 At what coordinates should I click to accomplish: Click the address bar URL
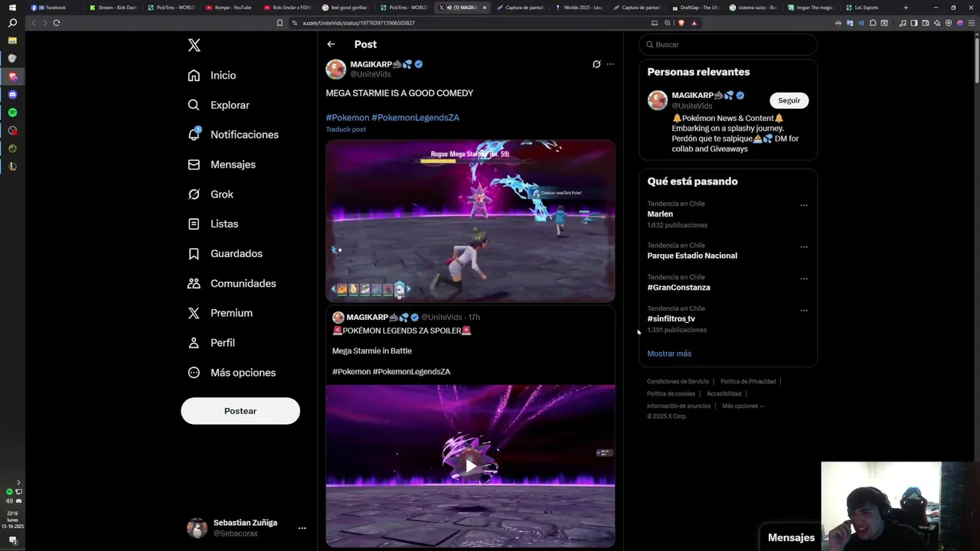pos(358,23)
